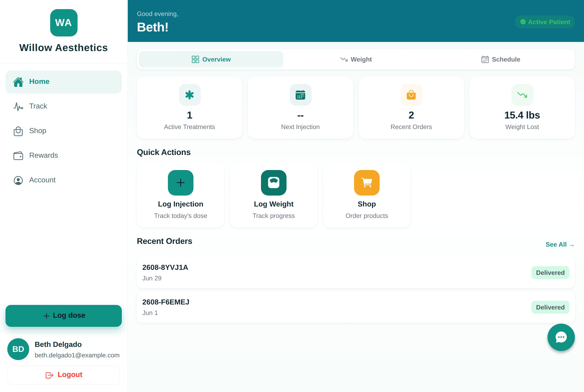Image resolution: width=584 pixels, height=392 pixels.
Task: Click the BD user avatar
Action: (x=18, y=349)
